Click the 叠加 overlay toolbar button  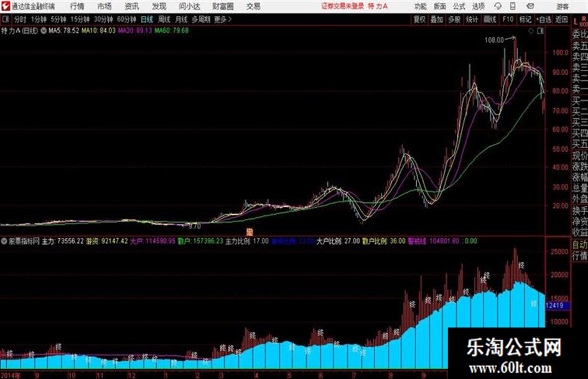(437, 19)
